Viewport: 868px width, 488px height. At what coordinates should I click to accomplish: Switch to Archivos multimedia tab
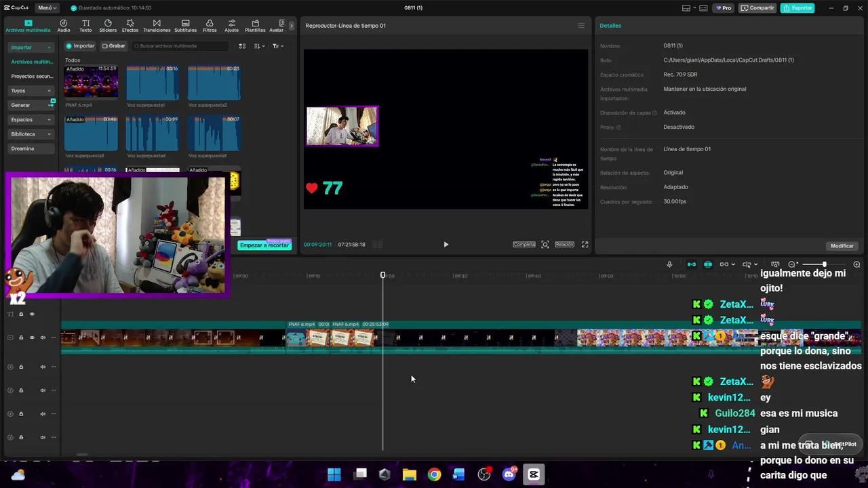pyautogui.click(x=28, y=26)
